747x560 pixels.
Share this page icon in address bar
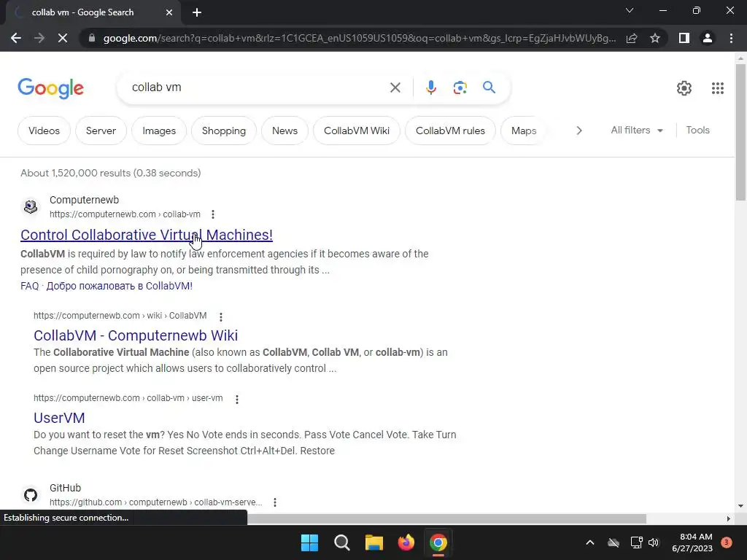point(632,38)
